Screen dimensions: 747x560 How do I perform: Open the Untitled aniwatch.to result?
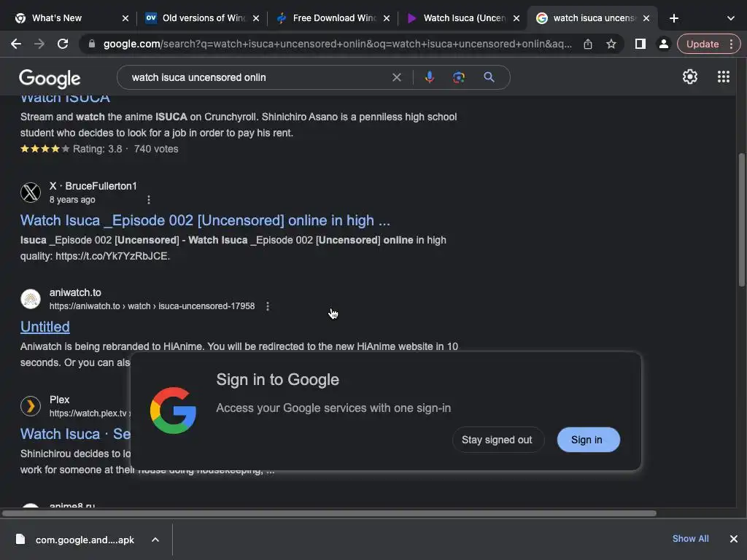[44, 327]
